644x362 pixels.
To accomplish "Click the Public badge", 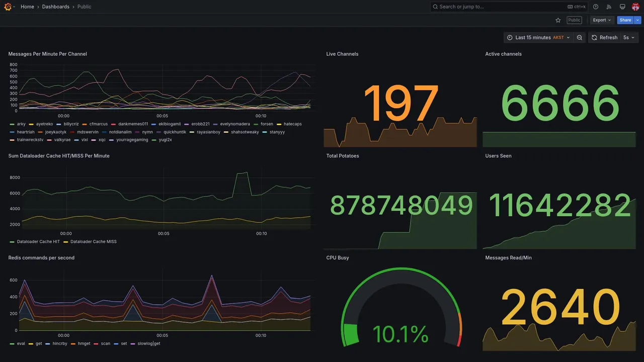I will [x=574, y=20].
